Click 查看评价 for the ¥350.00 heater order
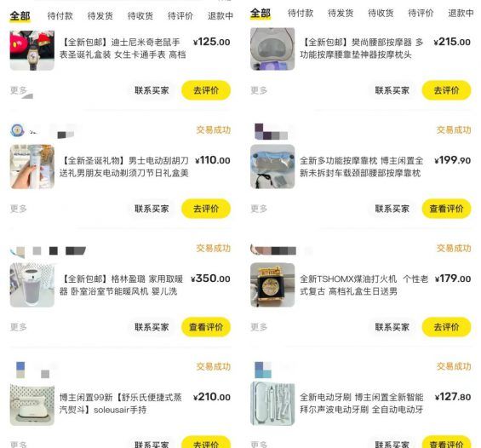481x448 pixels. 206,327
